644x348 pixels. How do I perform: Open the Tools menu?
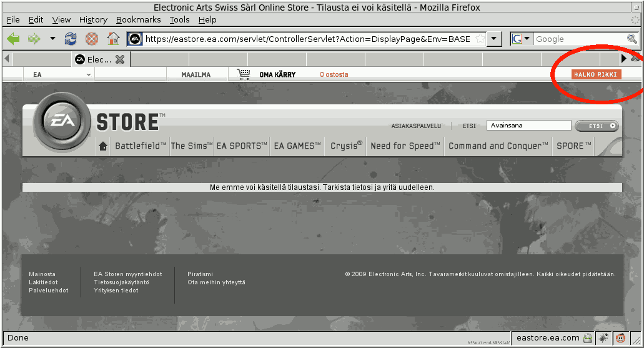pos(179,19)
